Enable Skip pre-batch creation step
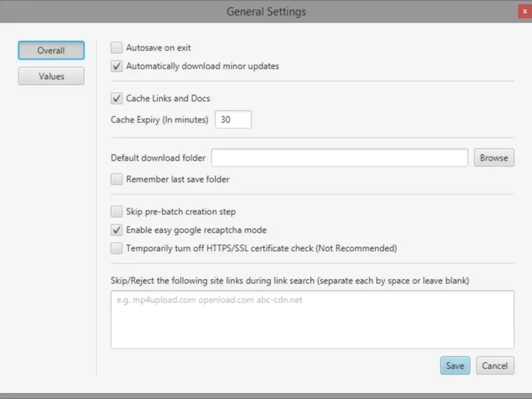 point(116,211)
